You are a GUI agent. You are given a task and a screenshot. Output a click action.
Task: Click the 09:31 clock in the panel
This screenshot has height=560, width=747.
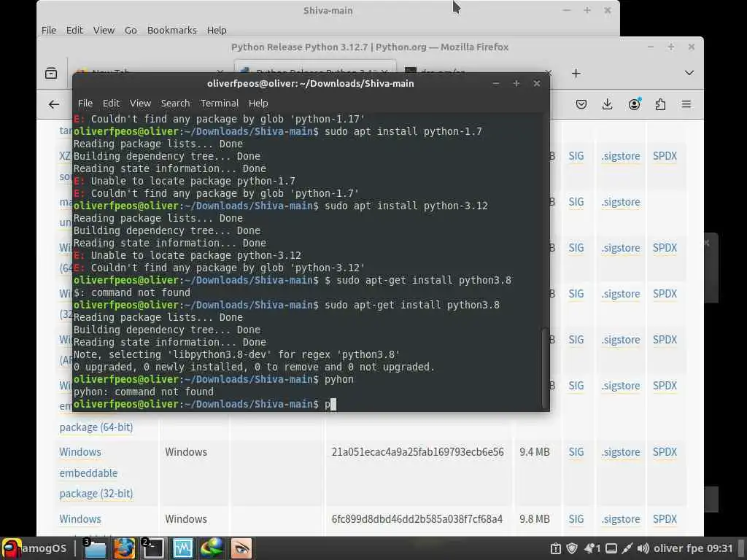[720, 548]
